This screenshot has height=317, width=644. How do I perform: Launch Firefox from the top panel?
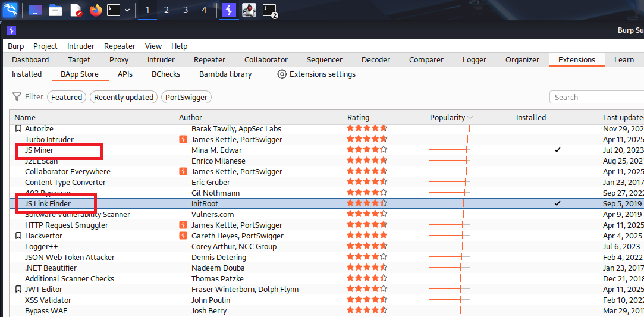coord(96,10)
